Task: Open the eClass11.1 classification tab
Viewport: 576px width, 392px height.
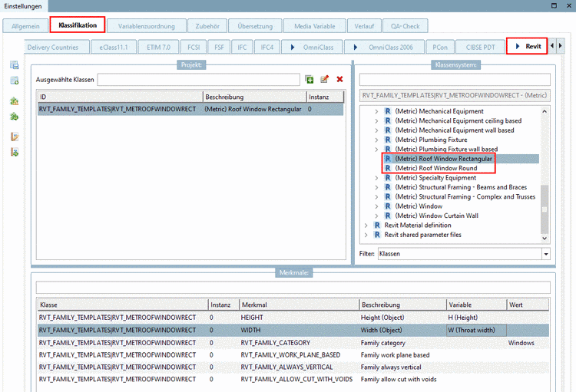Action: click(x=114, y=47)
